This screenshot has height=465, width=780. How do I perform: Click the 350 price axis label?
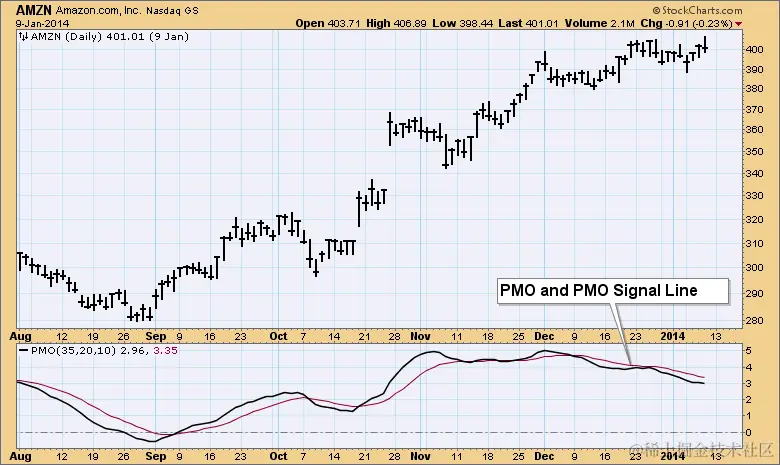tap(754, 151)
